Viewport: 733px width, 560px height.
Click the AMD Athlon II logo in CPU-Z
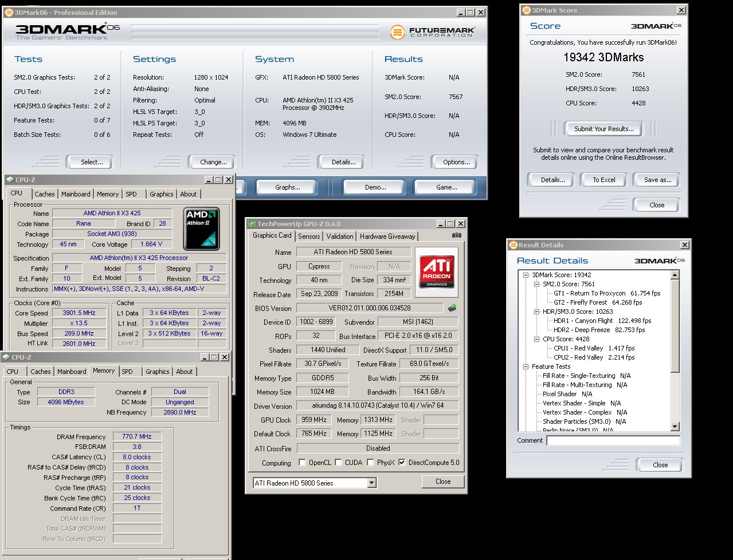tap(201, 228)
